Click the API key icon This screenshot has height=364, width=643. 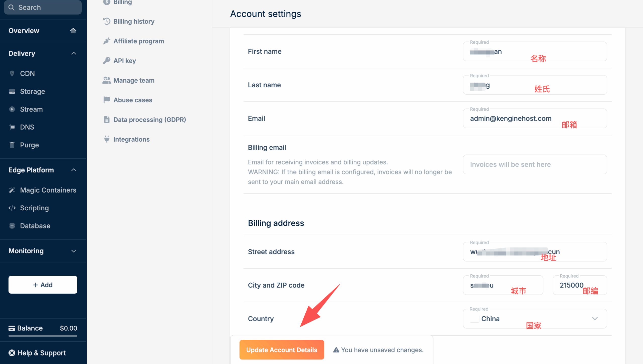107,60
